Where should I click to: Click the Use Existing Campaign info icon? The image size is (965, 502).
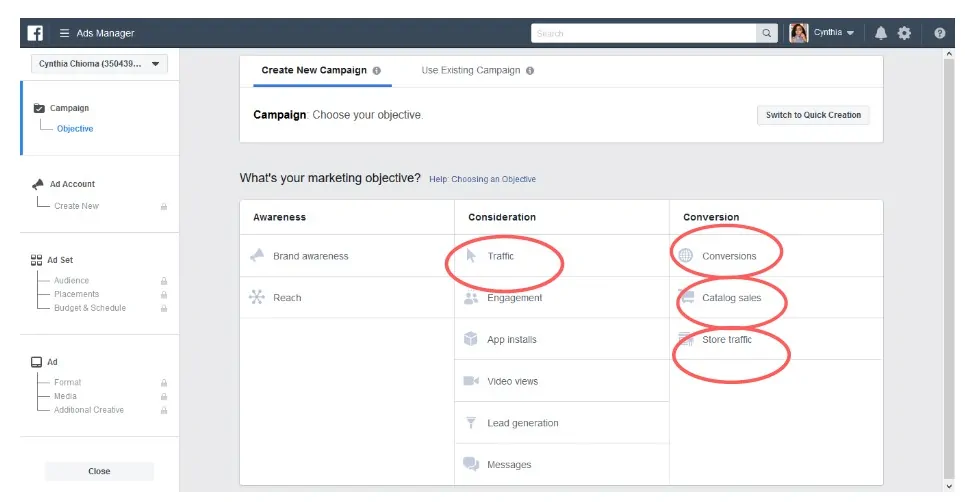click(530, 71)
